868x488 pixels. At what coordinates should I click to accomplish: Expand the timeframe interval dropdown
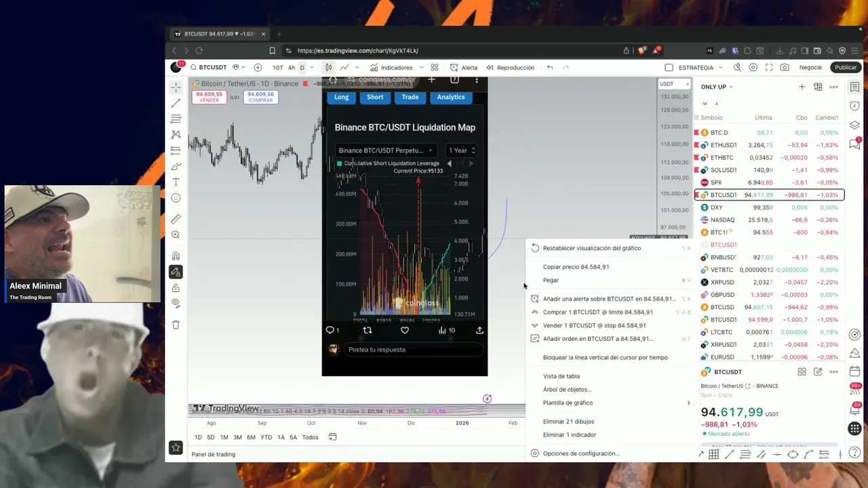pos(313,67)
